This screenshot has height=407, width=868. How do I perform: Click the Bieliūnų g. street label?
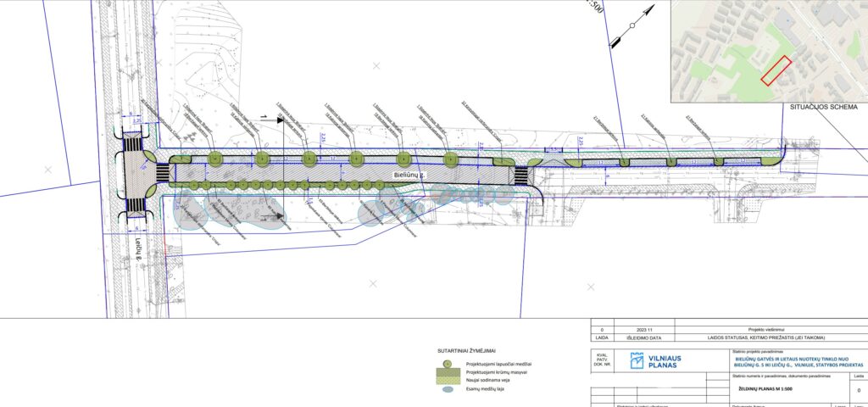pyautogui.click(x=410, y=174)
